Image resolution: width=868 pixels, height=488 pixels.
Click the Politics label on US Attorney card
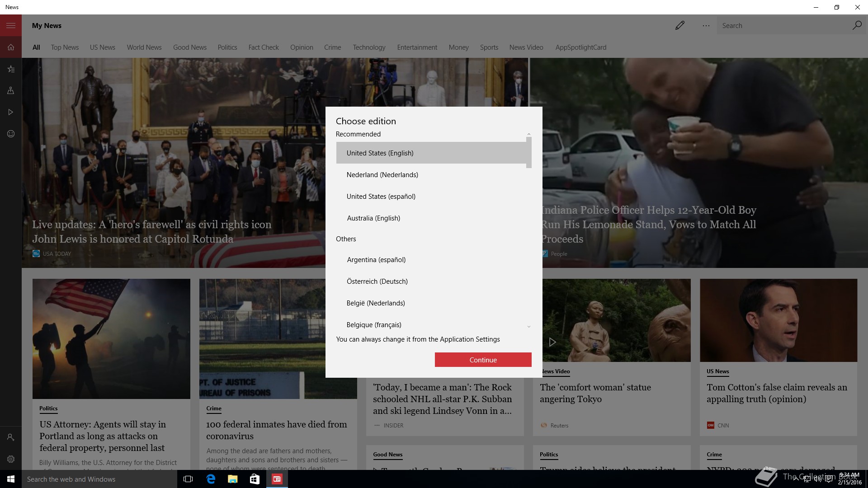coord(48,408)
